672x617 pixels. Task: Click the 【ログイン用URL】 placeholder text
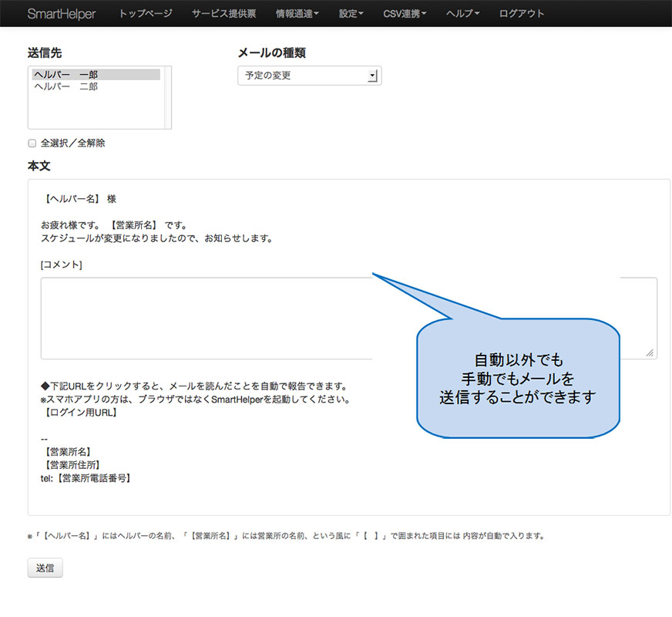tap(81, 413)
